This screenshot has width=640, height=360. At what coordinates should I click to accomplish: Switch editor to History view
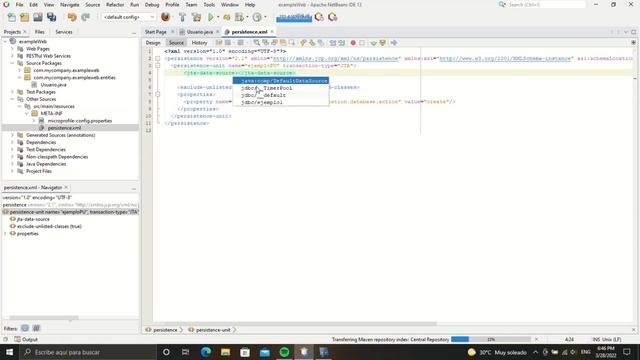[200, 42]
